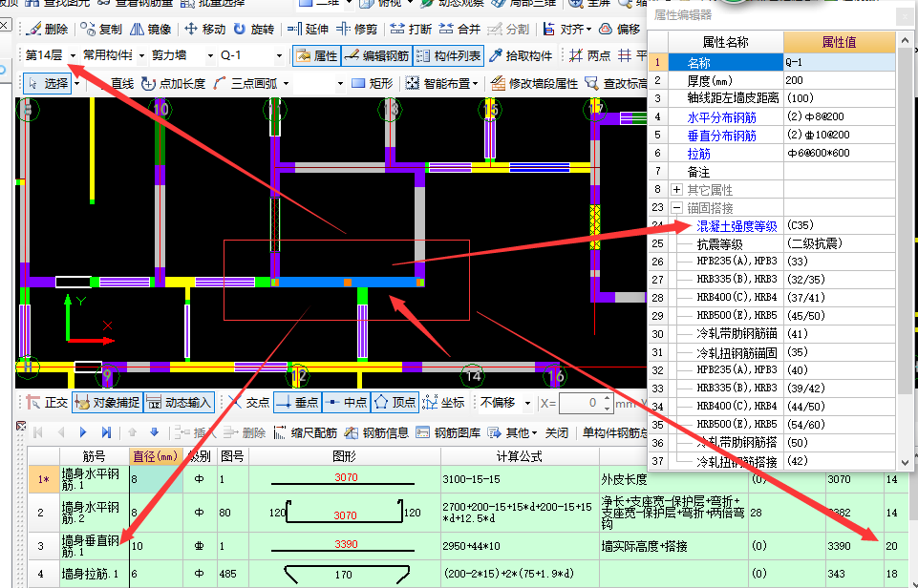Select the 点加长度 point-plus-length tool
Image resolution: width=918 pixels, height=588 pixels.
(x=174, y=84)
